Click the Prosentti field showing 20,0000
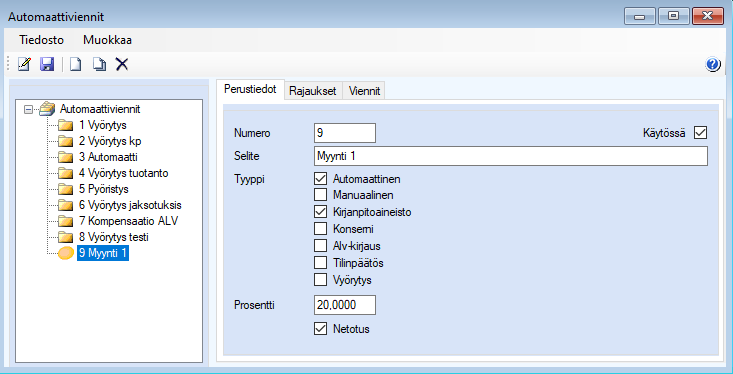Image resolution: width=733 pixels, height=374 pixels. click(x=345, y=305)
